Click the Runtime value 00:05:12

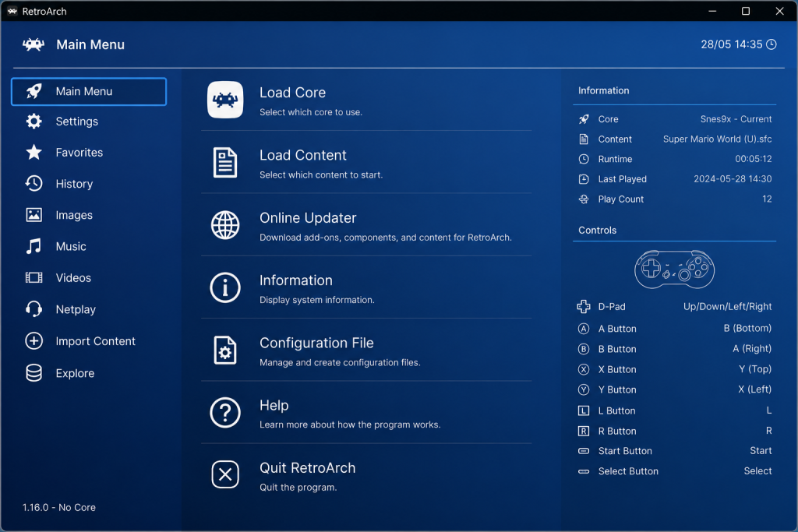754,159
